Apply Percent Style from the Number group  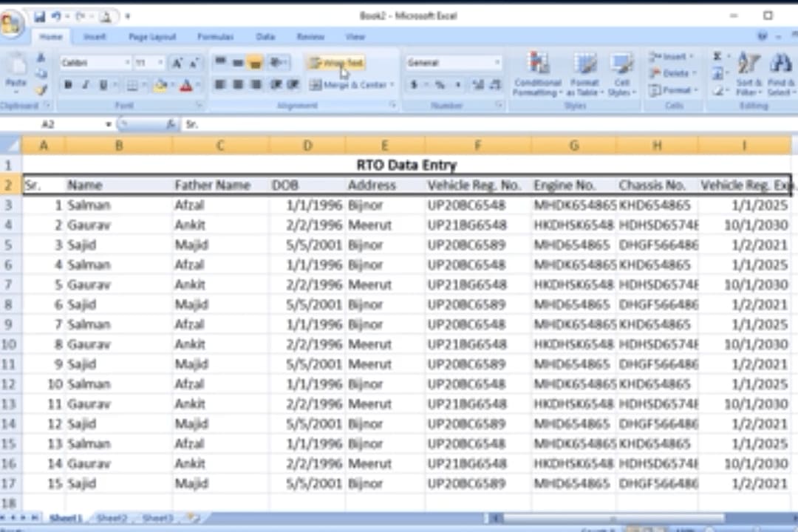438,86
